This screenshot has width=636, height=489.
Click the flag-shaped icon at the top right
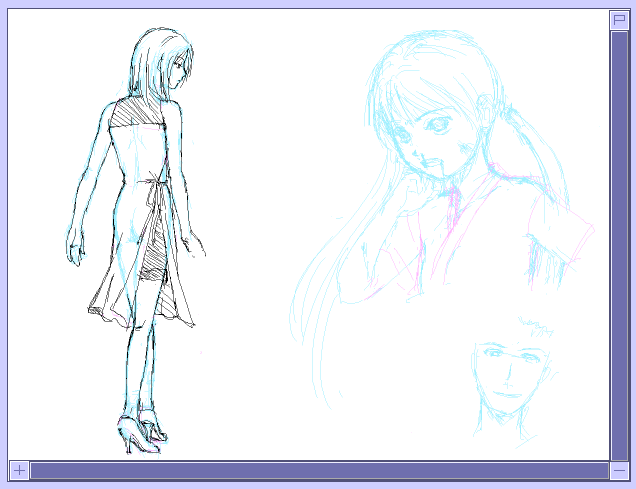619,20
